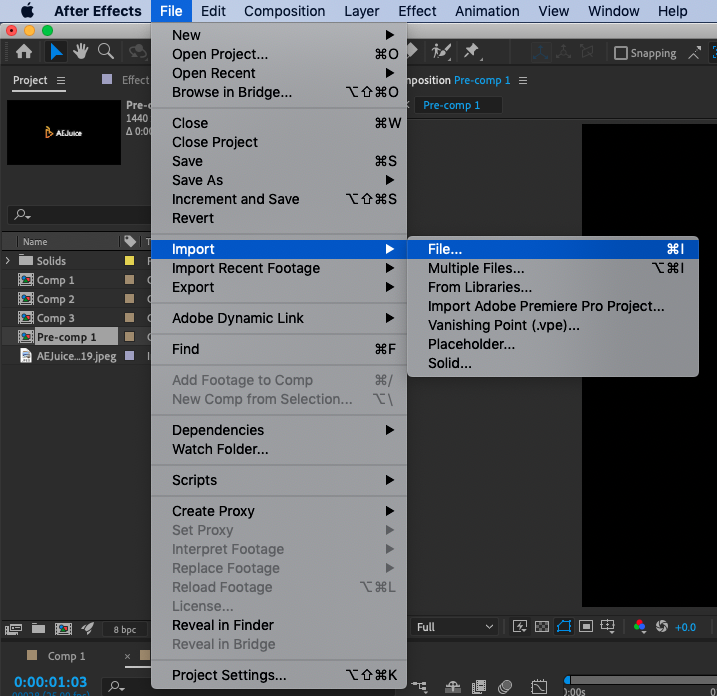Click the yellow label swatch for Solids
Image resolution: width=717 pixels, height=696 pixels.
[x=129, y=261]
